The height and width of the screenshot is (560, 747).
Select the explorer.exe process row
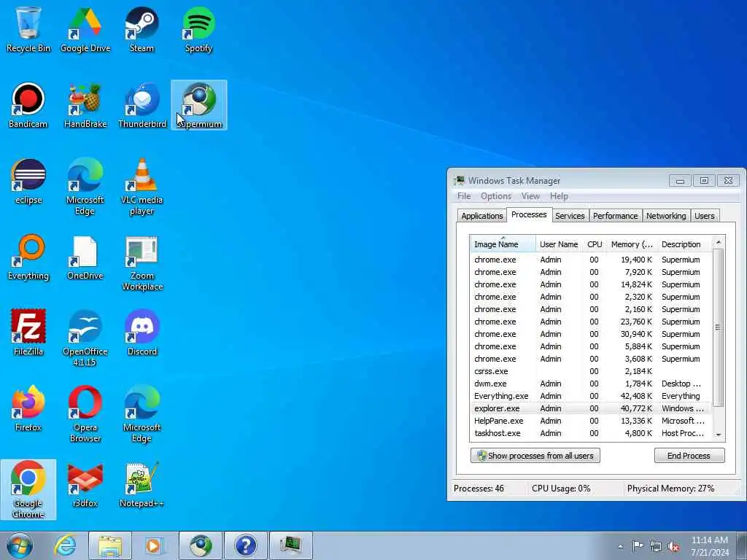point(591,408)
